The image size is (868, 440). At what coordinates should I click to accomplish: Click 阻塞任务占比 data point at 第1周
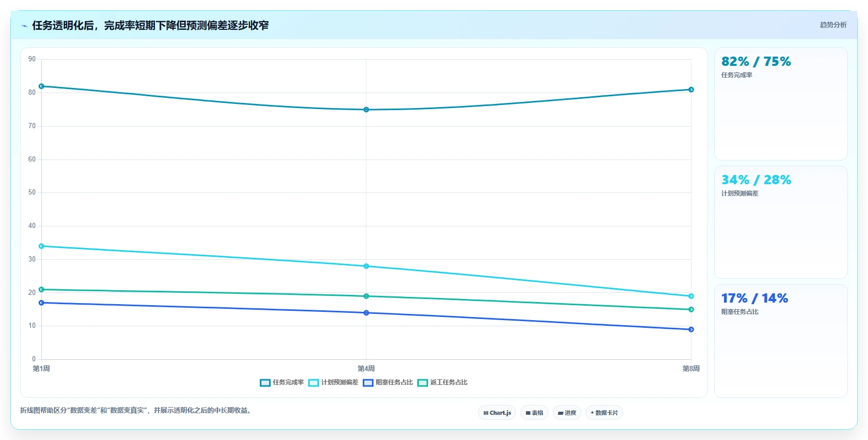(x=42, y=303)
